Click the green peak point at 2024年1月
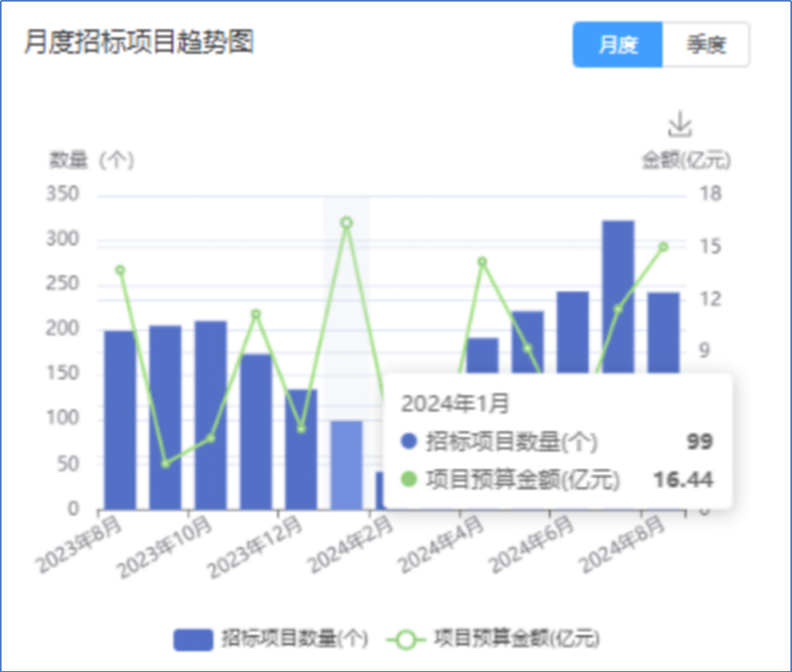Image resolution: width=792 pixels, height=672 pixels. [347, 223]
